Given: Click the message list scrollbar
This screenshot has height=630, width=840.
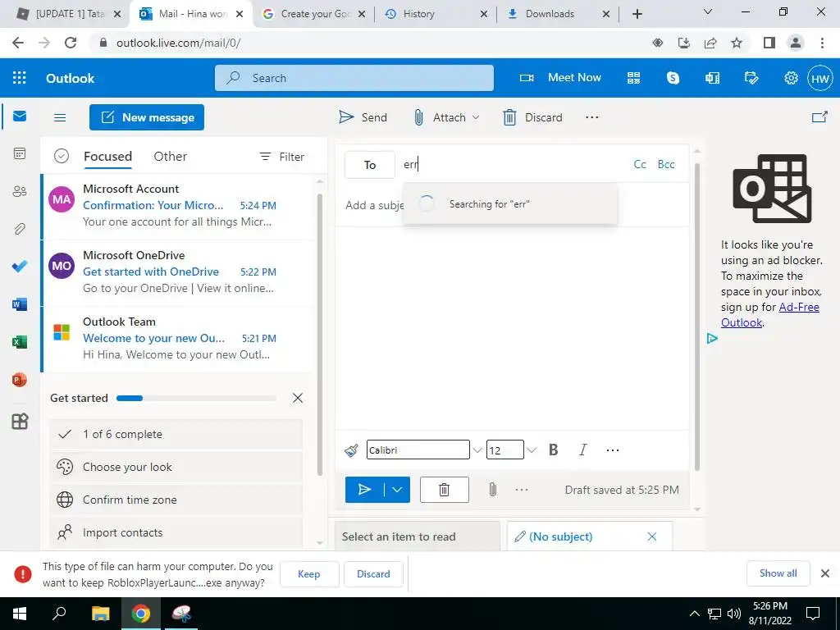Looking at the screenshot, I should (320, 335).
